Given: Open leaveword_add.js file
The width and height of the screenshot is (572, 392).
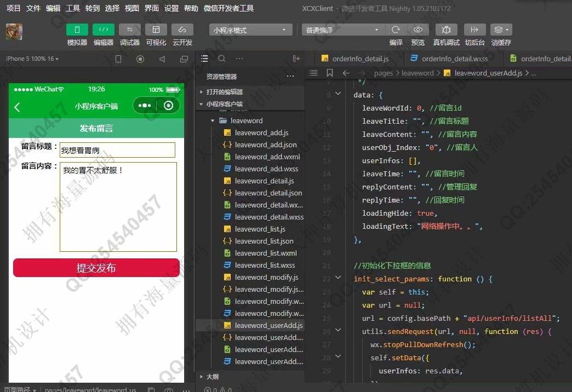Looking at the screenshot, I should [x=261, y=132].
